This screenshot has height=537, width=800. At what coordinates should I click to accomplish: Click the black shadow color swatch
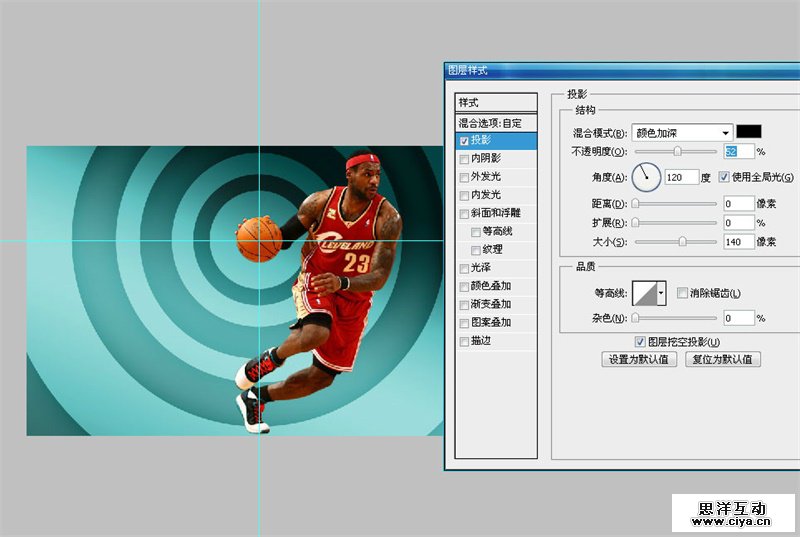[749, 132]
